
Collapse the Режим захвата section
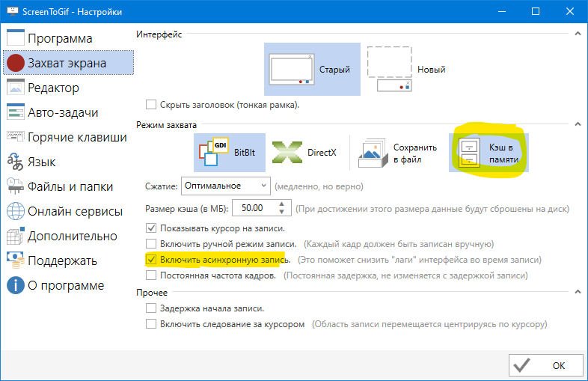[x=578, y=124]
